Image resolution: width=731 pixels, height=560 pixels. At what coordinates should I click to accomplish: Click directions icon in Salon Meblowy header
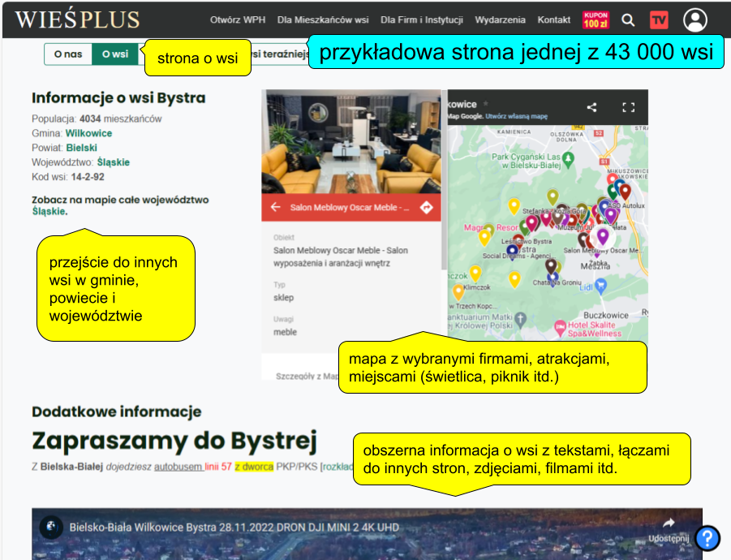click(426, 208)
